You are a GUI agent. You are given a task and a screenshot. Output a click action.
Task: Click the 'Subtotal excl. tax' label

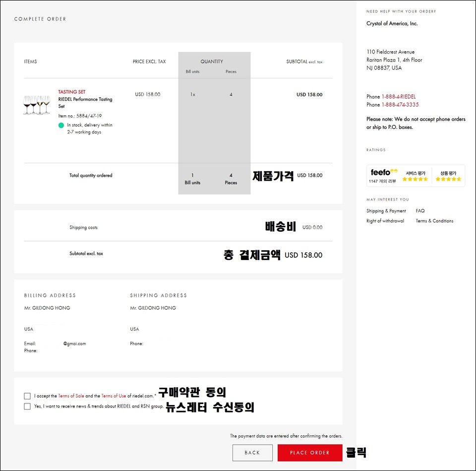[x=86, y=254]
